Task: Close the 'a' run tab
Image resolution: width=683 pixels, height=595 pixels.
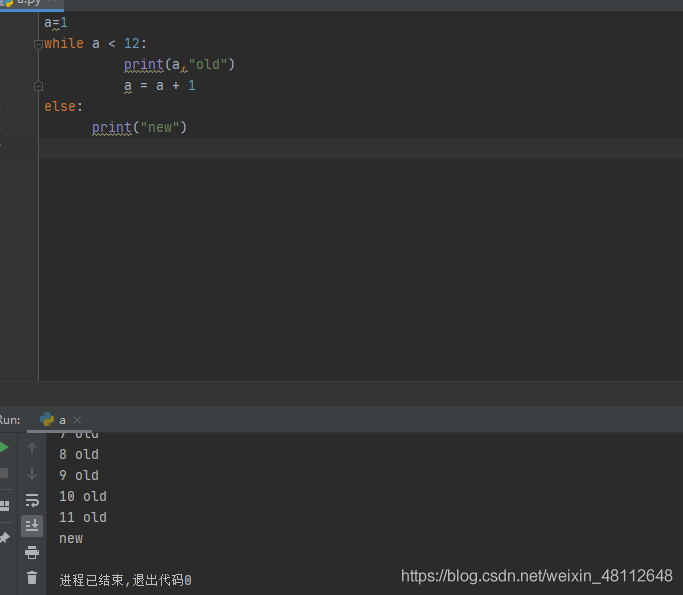Action: click(77, 420)
